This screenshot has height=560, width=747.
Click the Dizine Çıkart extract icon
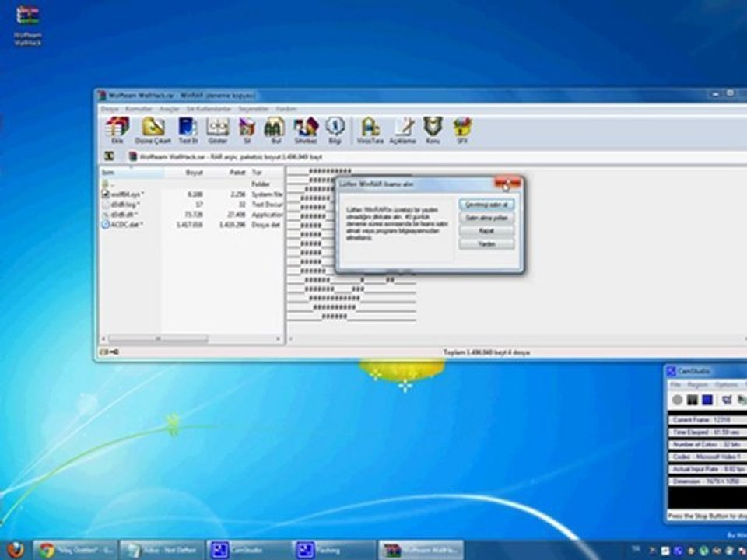click(153, 130)
